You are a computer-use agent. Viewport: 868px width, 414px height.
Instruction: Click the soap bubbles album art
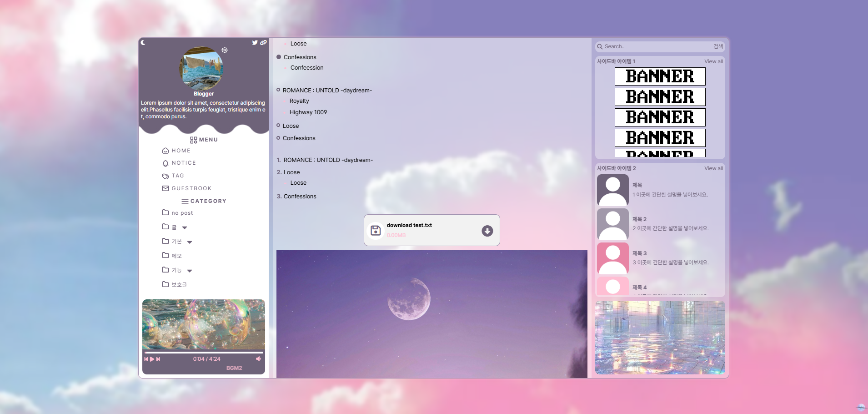coord(204,324)
